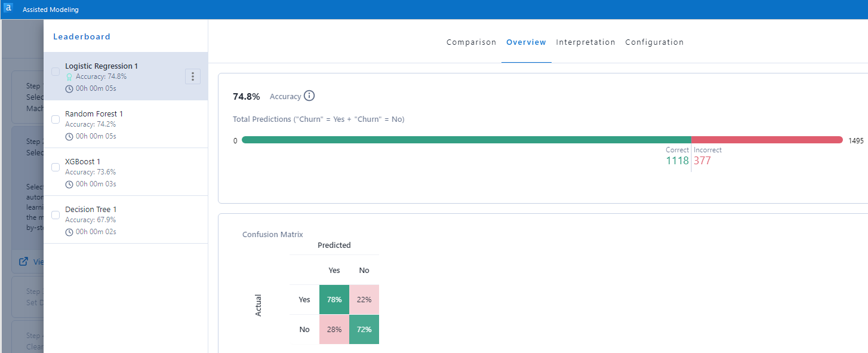Image resolution: width=868 pixels, height=353 pixels.
Task: Click the Correct prediction count 1118
Action: click(676, 160)
